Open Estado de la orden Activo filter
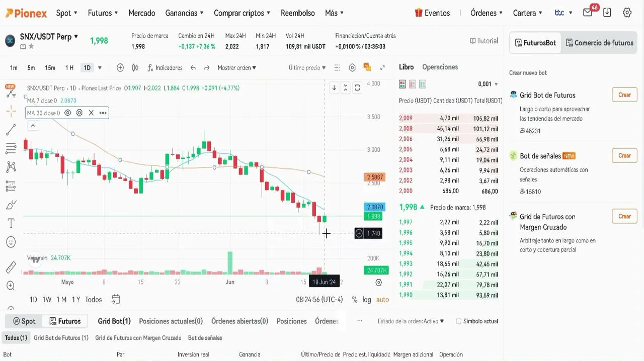Viewport: 644px width, 362px height. coord(411,321)
